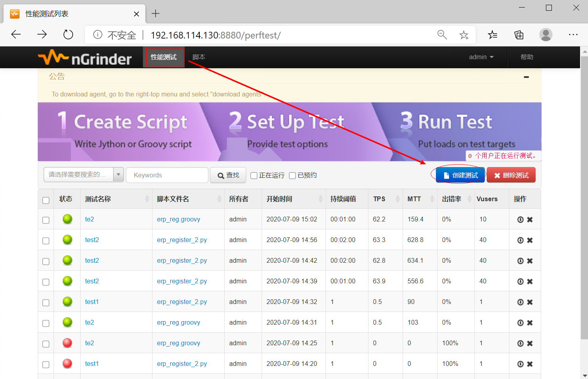Screen dimensions: 588x379
Task: Click the delete X icon for test1 at 14:20
Action: point(530,364)
